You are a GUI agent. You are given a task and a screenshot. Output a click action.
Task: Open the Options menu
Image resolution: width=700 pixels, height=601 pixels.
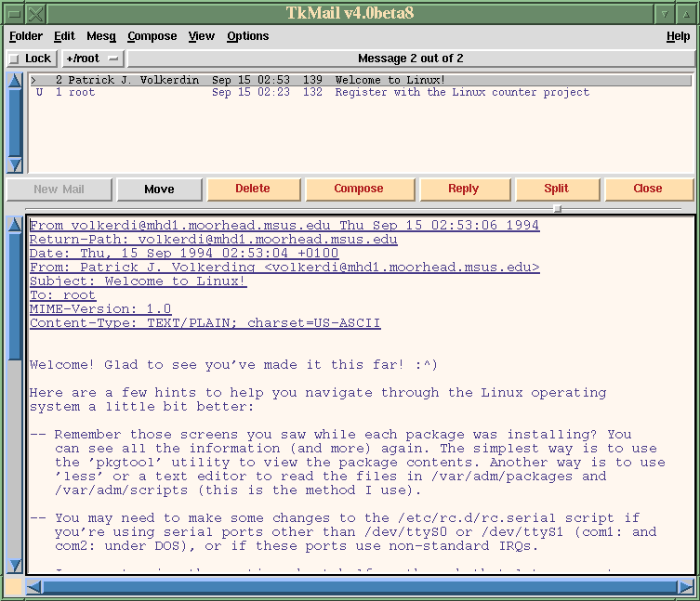(x=247, y=36)
